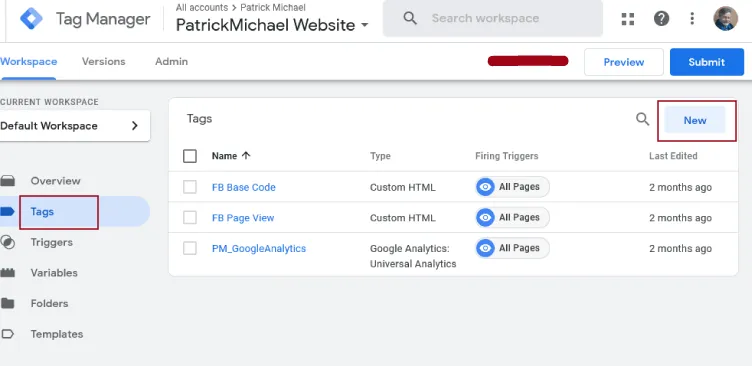Expand the Default Workspace selector
The width and height of the screenshot is (752, 366).
(x=74, y=126)
